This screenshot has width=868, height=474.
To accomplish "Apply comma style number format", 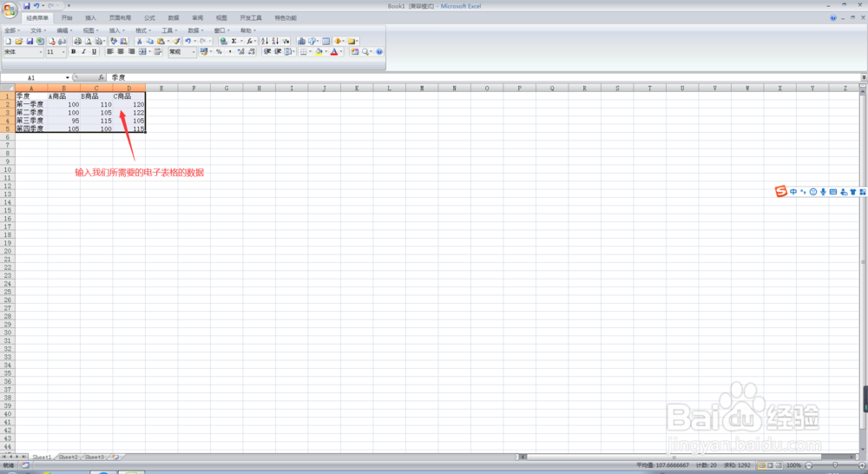I will (x=230, y=51).
